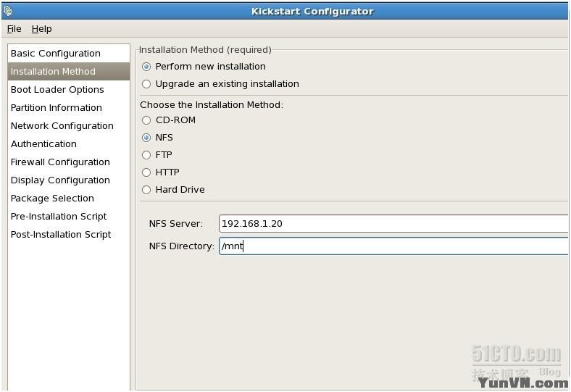Screen dimensions: 571x392
Task: Go to Boot Loader Options section
Action: (x=57, y=90)
